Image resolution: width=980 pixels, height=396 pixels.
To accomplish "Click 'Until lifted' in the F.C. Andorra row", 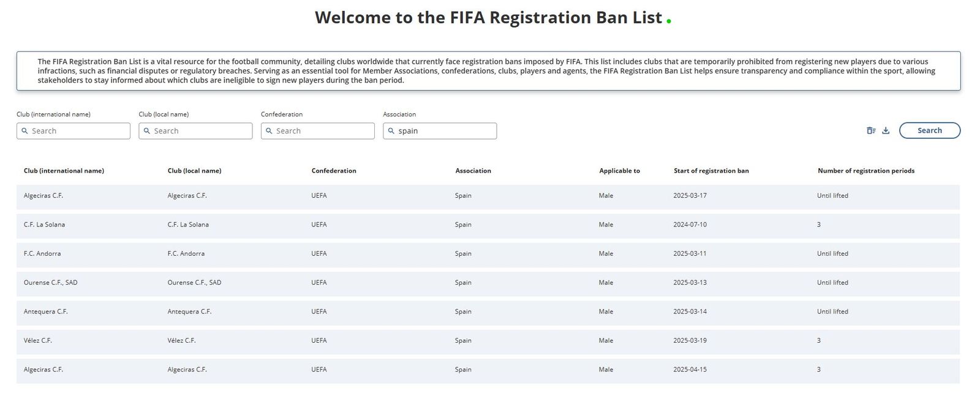I will [832, 253].
